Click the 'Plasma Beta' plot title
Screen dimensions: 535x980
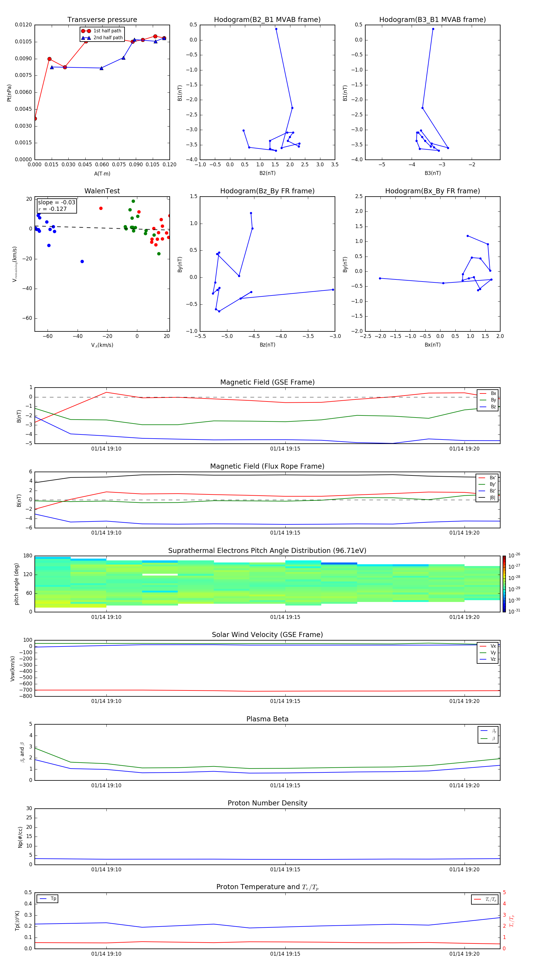267,719
